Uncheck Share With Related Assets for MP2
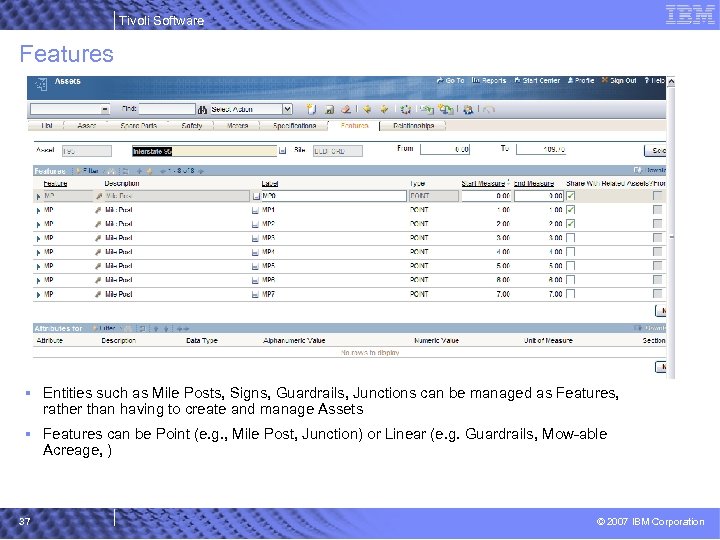 pos(570,224)
